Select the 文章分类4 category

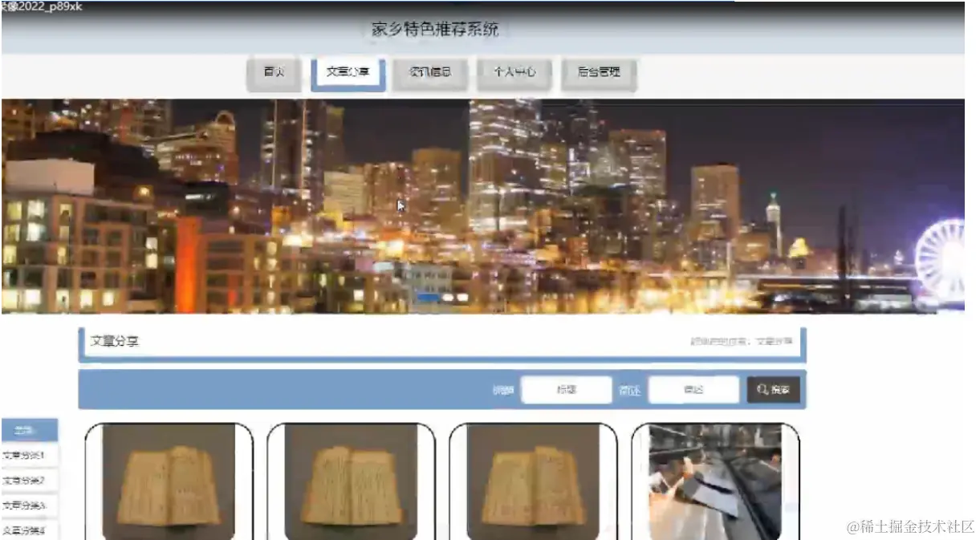(x=29, y=530)
